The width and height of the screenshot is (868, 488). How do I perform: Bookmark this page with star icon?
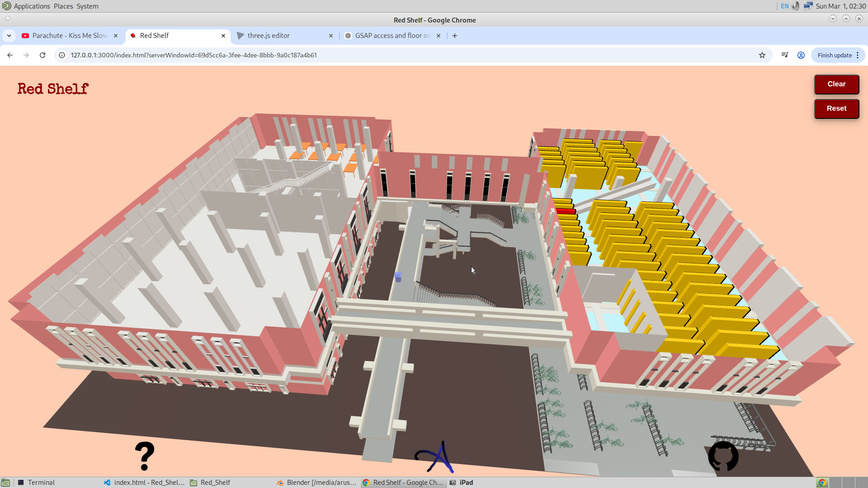tap(762, 55)
